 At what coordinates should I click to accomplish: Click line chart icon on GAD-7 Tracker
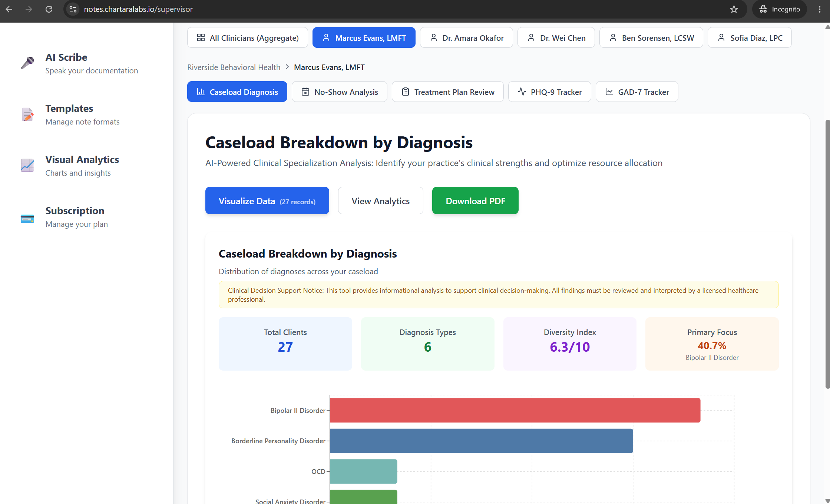click(x=609, y=92)
